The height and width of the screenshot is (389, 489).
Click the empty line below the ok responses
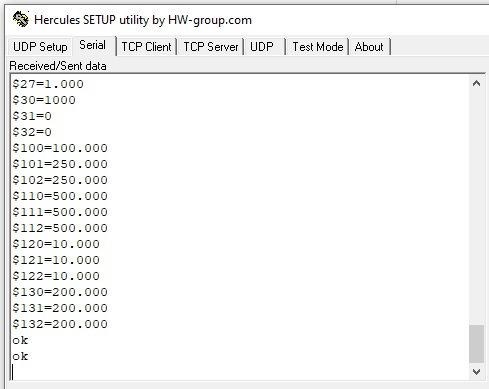pyautogui.click(x=240, y=372)
